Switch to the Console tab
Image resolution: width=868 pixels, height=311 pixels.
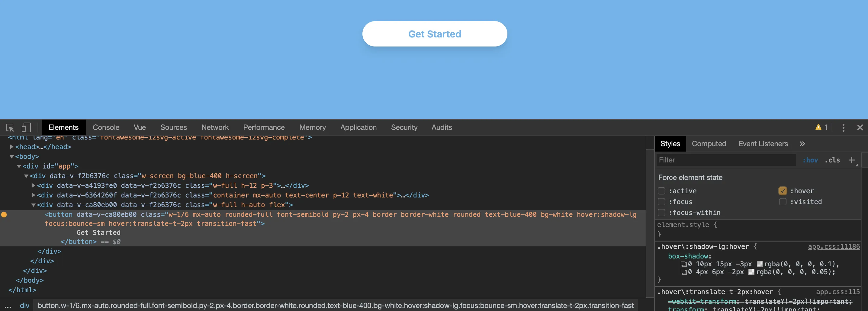click(x=106, y=128)
